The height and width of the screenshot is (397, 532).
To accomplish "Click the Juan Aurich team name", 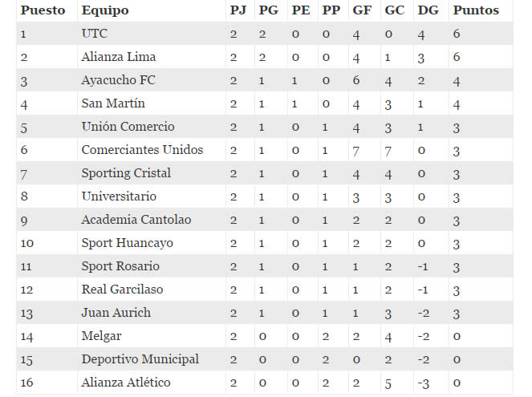I will (x=116, y=313).
